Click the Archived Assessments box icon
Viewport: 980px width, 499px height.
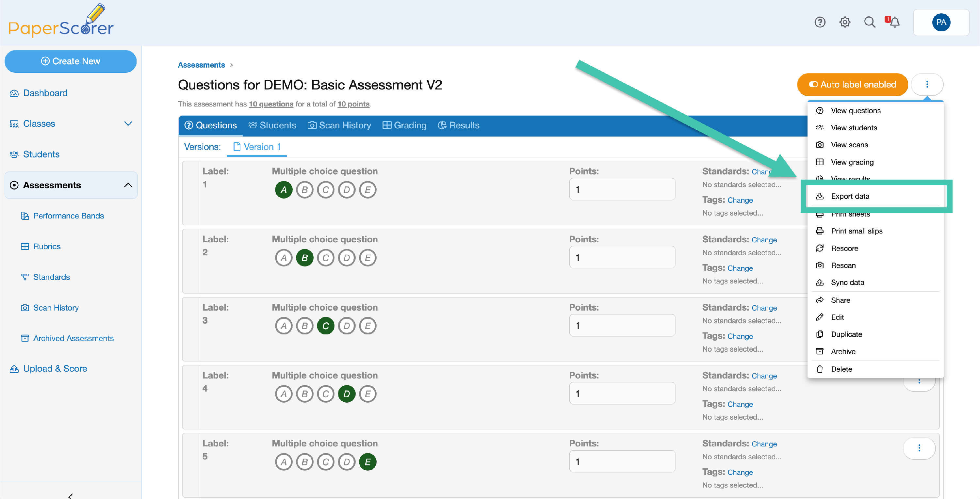point(25,338)
